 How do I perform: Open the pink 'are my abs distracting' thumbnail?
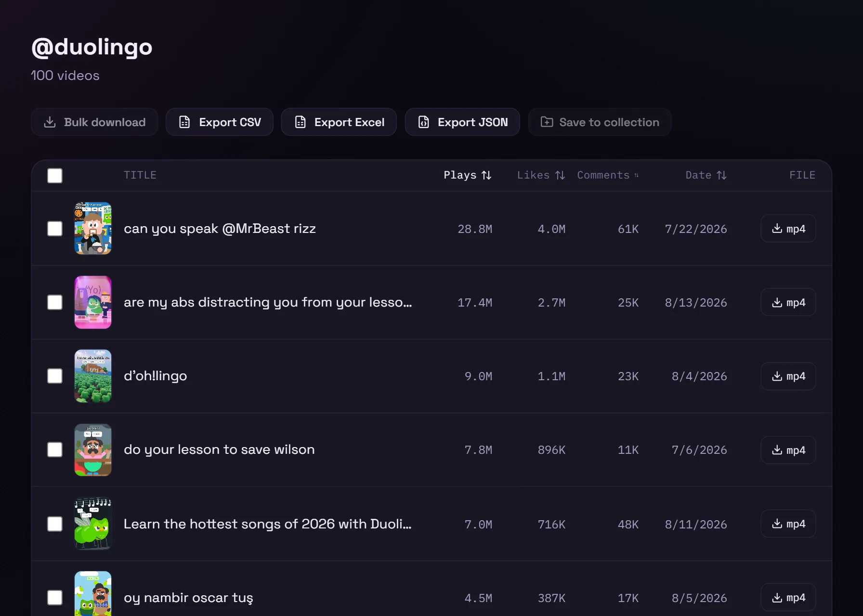click(93, 302)
